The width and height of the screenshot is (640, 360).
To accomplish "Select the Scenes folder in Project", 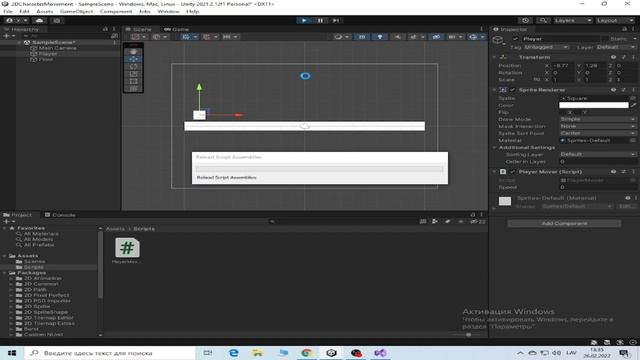I will [34, 261].
